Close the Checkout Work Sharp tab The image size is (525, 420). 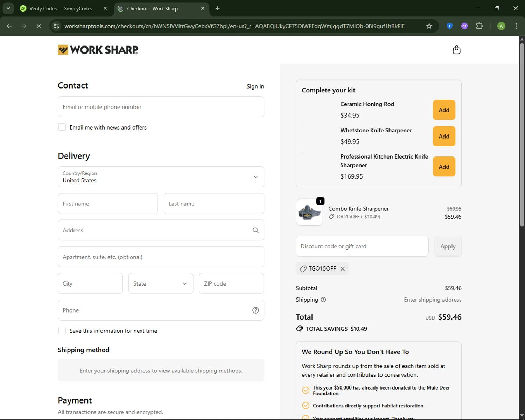[x=203, y=8]
